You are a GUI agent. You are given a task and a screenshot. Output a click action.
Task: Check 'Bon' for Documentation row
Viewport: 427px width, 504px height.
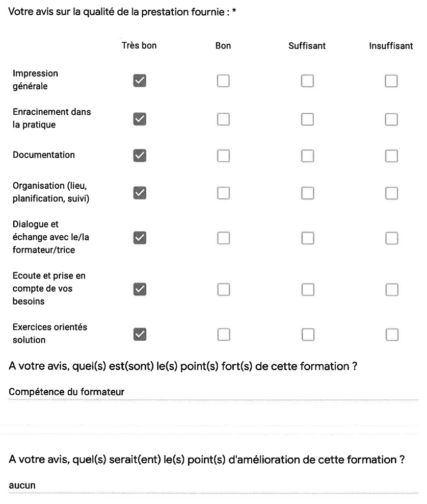223,156
